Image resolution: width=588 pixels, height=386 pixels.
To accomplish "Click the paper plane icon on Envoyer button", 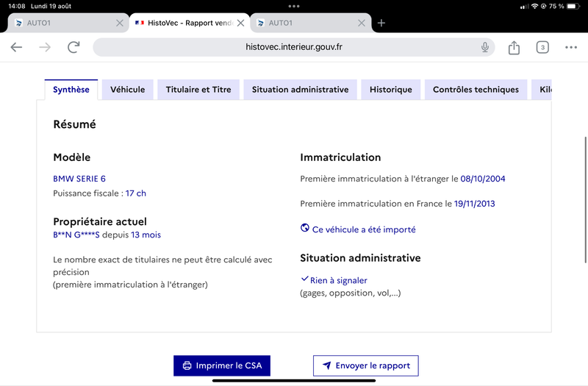I will pos(326,365).
